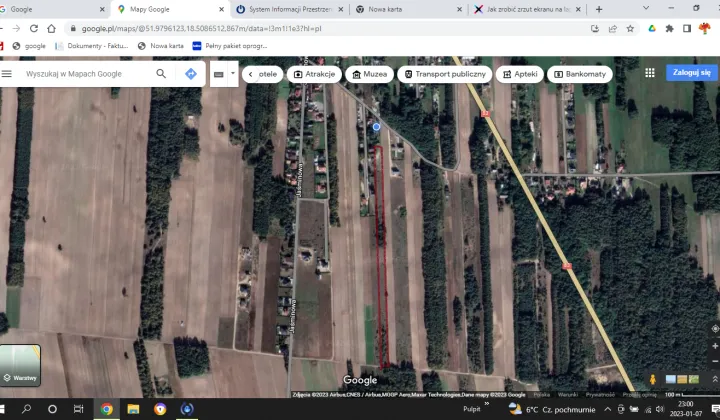720x420 pixels.
Task: Reload the page
Action: point(34,28)
